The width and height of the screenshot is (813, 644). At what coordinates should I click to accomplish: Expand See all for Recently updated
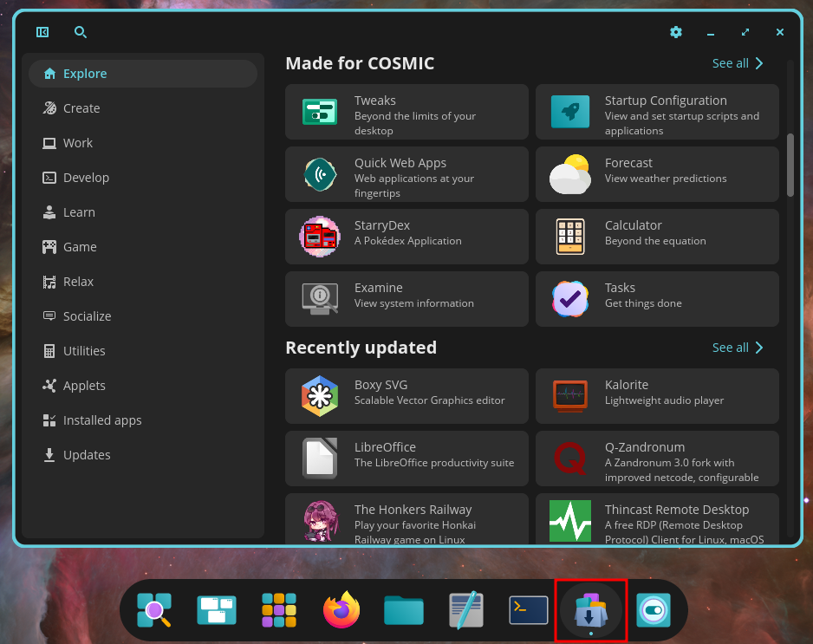pyautogui.click(x=738, y=347)
